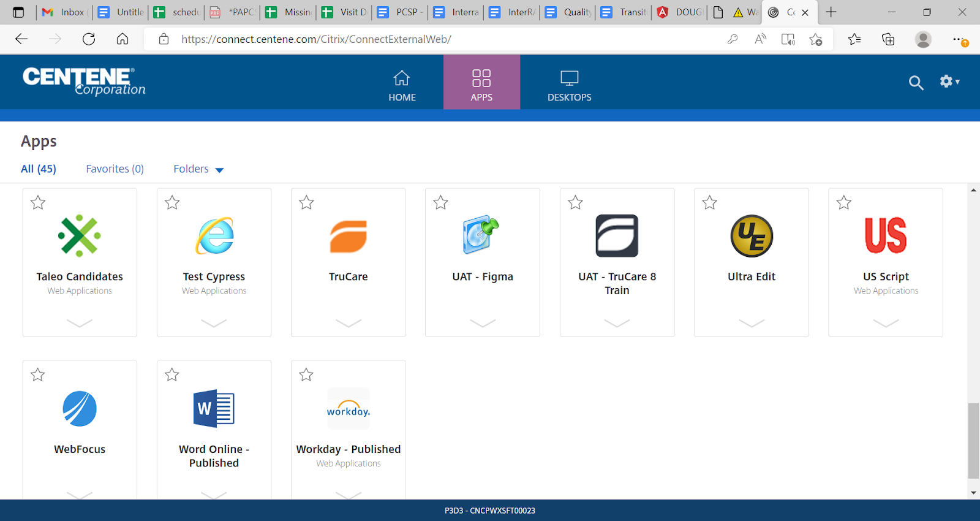Expand the US Script card chevron
980x521 pixels.
(886, 323)
